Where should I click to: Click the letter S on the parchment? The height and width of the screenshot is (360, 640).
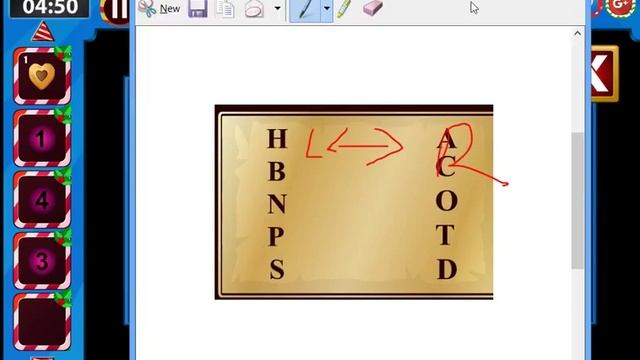pyautogui.click(x=277, y=269)
